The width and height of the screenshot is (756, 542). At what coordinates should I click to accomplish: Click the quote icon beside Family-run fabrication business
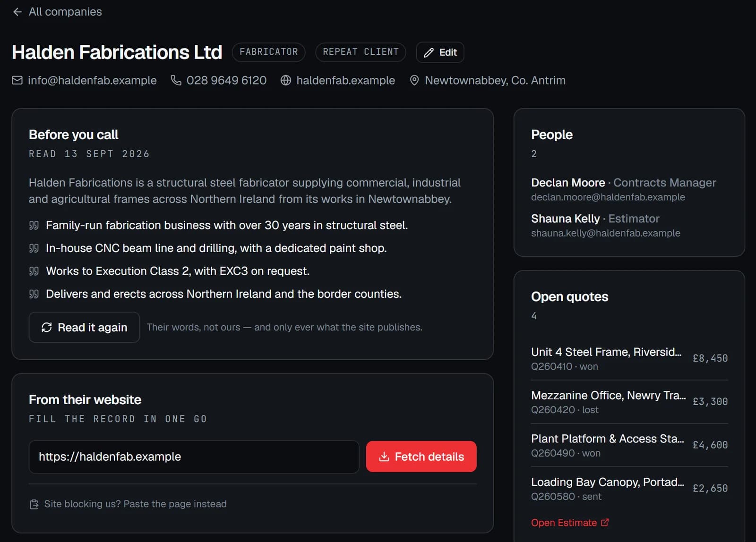34,225
